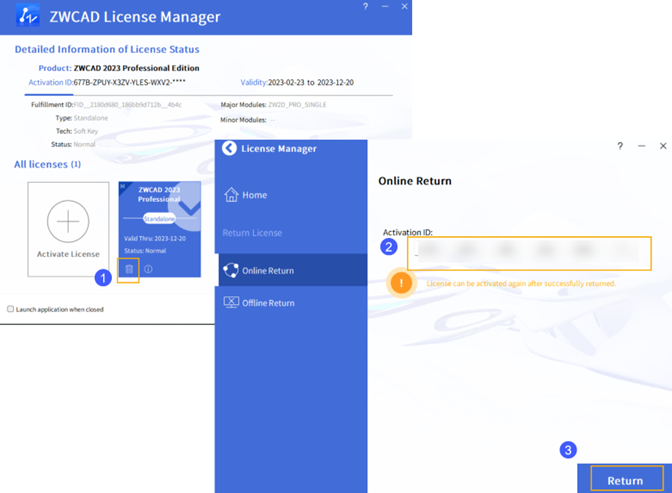
Task: Click 'Status: Normal' in detail panel
Action: click(x=73, y=144)
